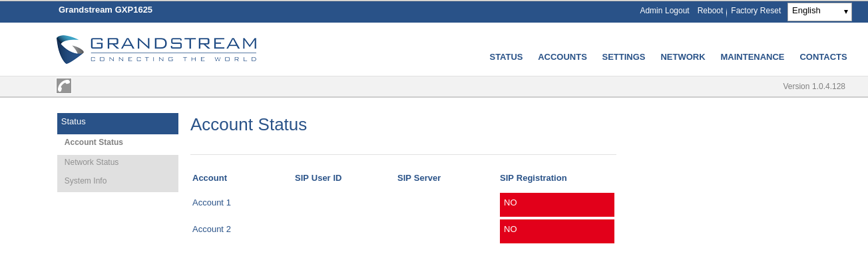Click Account 1 red NO registration cell
The image size is (868, 254).
[557, 205]
